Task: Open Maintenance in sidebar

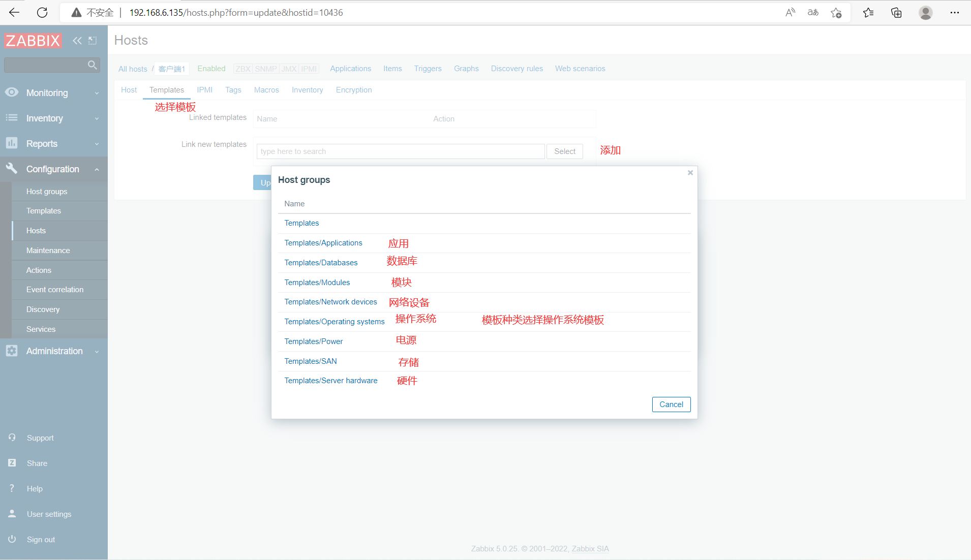Action: (x=48, y=251)
